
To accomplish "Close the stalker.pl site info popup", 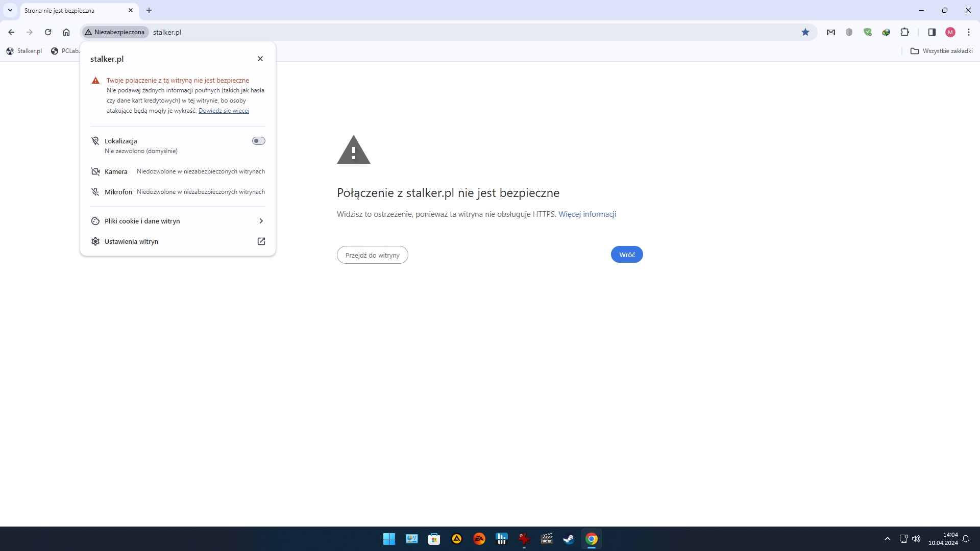I will (260, 59).
